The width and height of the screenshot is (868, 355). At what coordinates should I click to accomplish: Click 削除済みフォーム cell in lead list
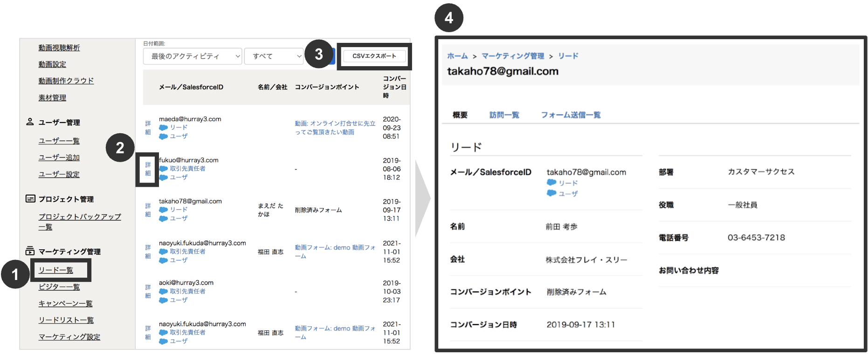click(x=318, y=210)
